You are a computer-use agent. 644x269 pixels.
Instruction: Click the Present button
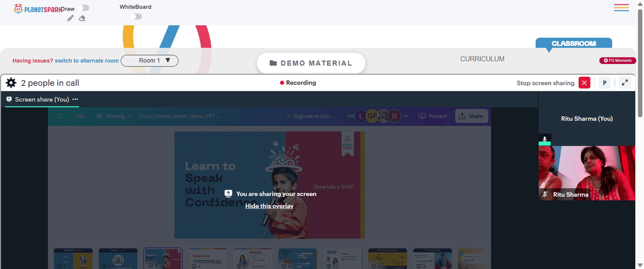tap(433, 116)
